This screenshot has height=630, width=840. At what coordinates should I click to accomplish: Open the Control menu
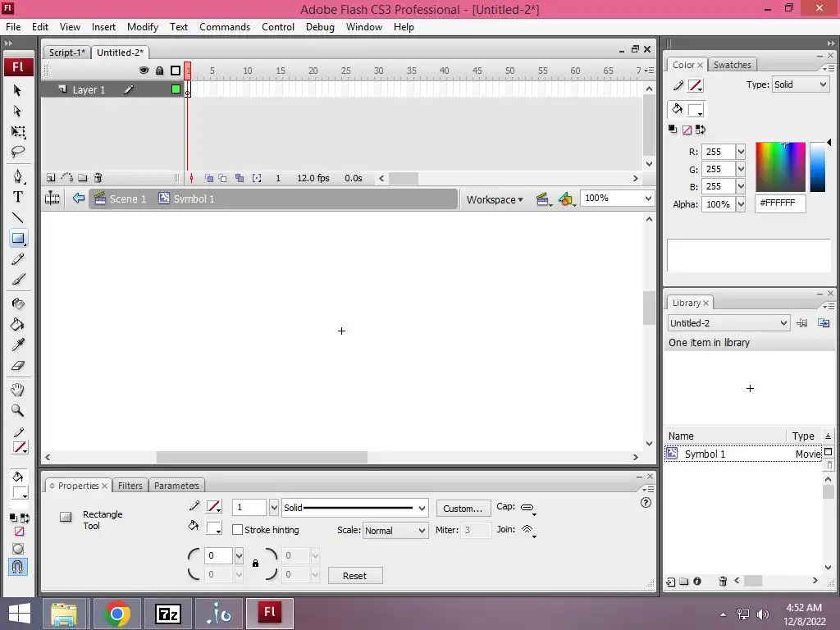point(278,27)
